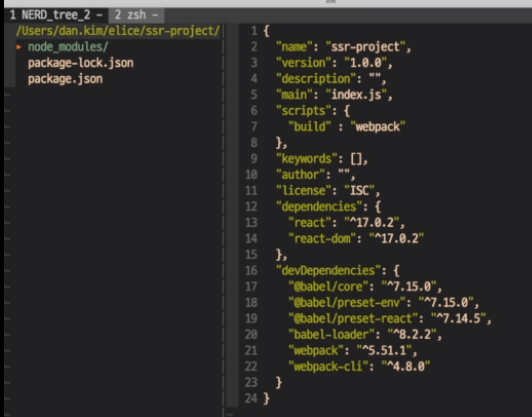Select the node_modules/ directory
The height and width of the screenshot is (417, 532).
68,47
